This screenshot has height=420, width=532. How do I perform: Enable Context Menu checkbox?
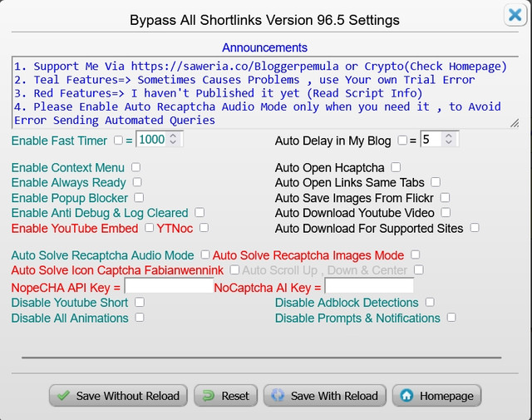click(x=135, y=167)
